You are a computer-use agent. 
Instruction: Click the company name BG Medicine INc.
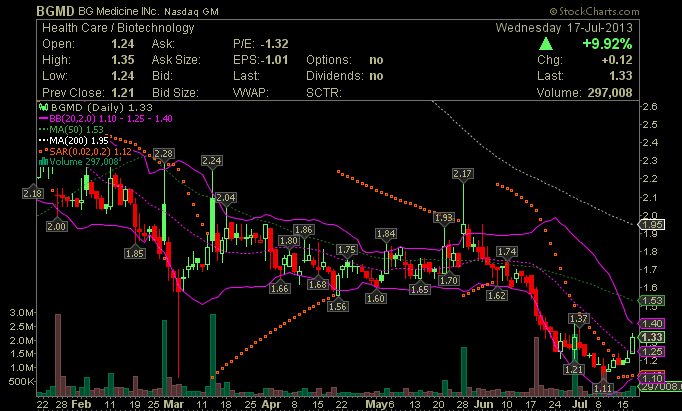click(119, 11)
